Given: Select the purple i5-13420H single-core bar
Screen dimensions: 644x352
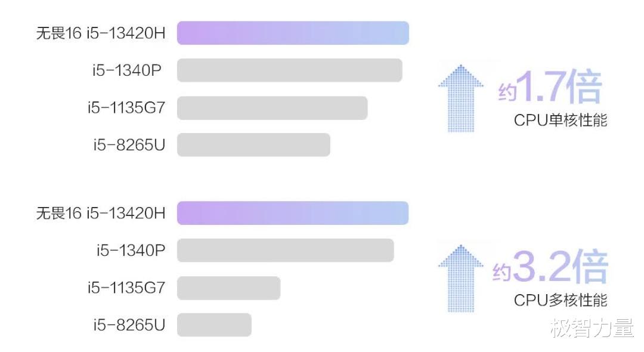Looking at the screenshot, I should coord(293,33).
